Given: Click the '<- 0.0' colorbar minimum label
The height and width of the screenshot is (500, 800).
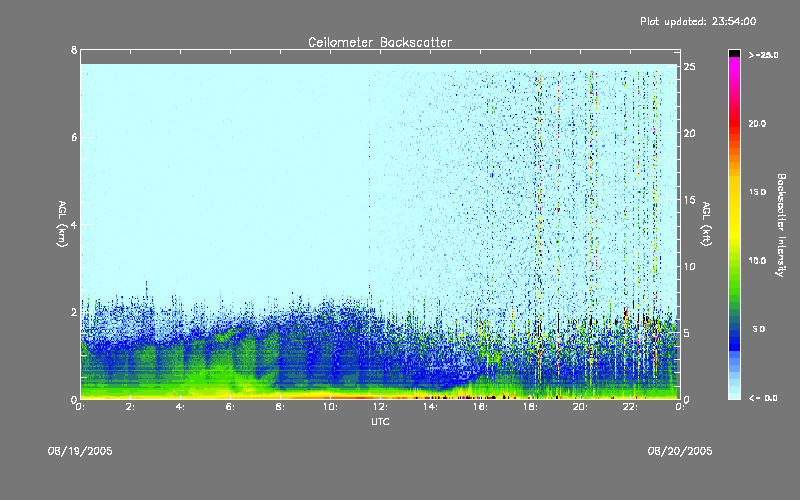Looking at the screenshot, I should tap(763, 398).
